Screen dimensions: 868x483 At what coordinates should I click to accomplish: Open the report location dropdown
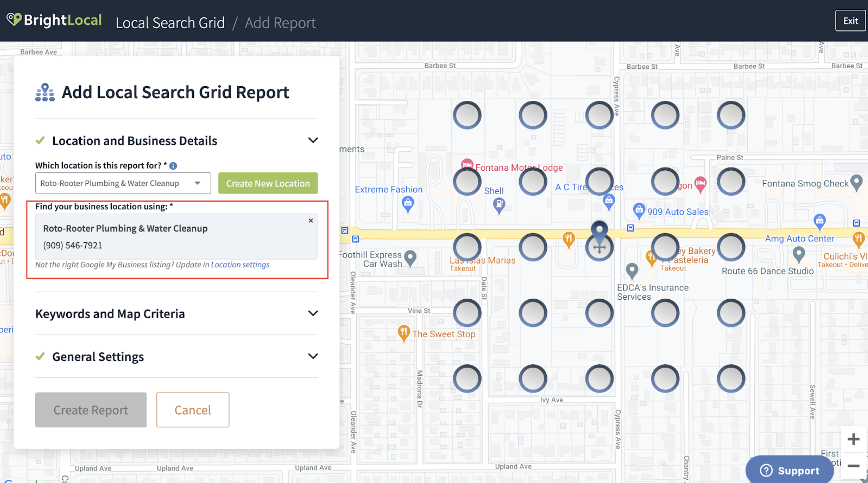coord(123,183)
